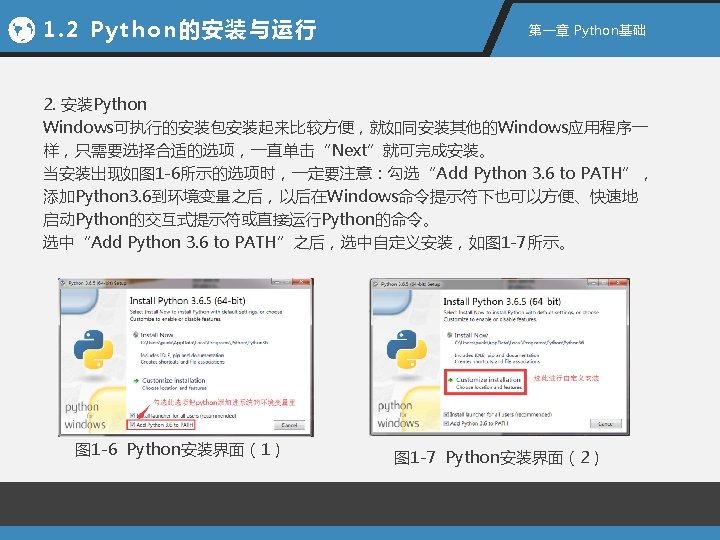Select Customize installation in figure 1-6 installer

click(174, 381)
